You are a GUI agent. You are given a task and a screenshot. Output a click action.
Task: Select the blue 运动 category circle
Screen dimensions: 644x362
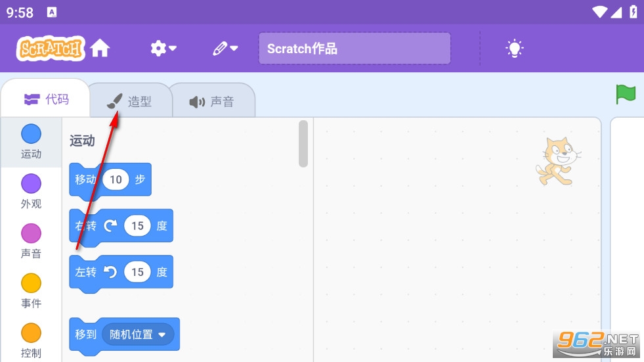(x=31, y=135)
